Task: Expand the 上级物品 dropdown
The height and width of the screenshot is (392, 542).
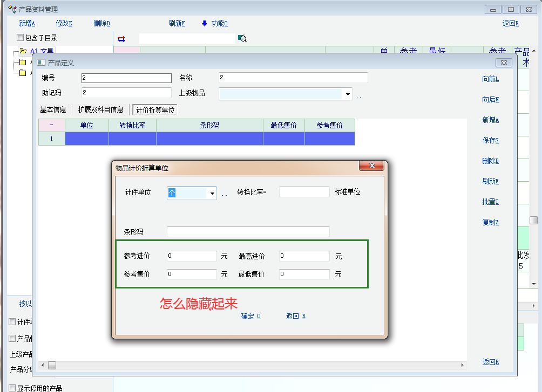Action: pyautogui.click(x=348, y=94)
